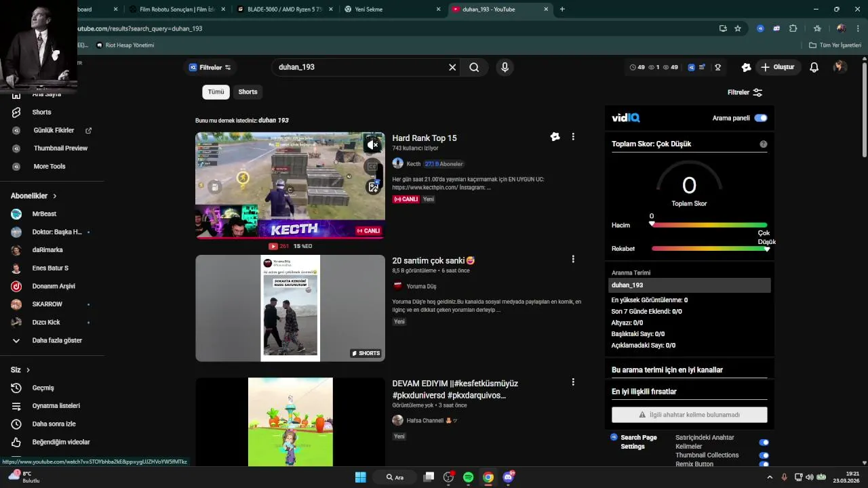868x488 pixels.
Task: Toggle captions on the Hard Rank preview thumbnail
Action: click(x=372, y=166)
